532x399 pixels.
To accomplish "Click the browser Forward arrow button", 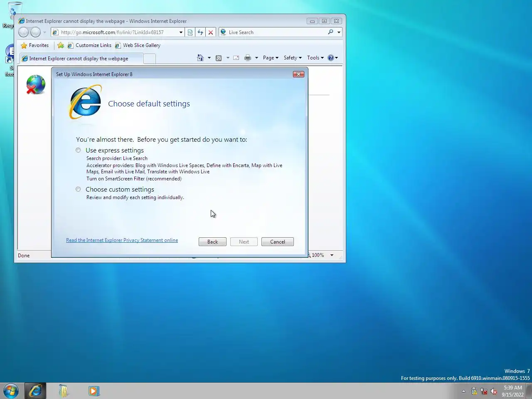I will tap(36, 32).
